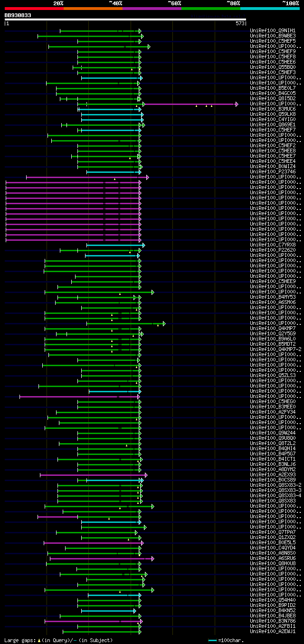Open the UniRef100_C5HEE6 entry
The height and width of the screenshot is (644, 304).
click(272, 62)
